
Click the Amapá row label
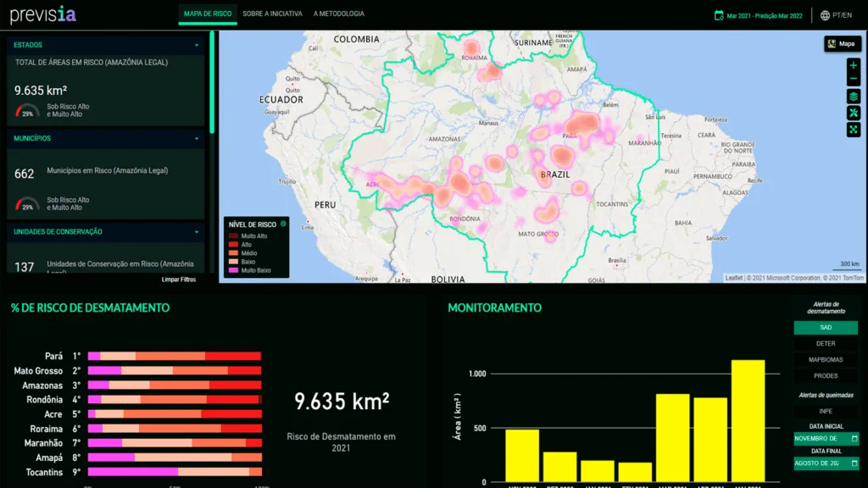coord(48,458)
